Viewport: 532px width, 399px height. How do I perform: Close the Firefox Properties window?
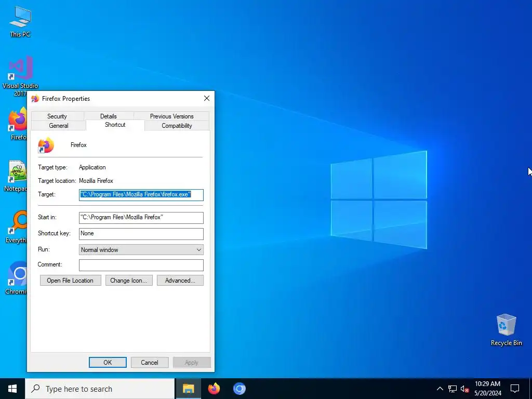207,98
